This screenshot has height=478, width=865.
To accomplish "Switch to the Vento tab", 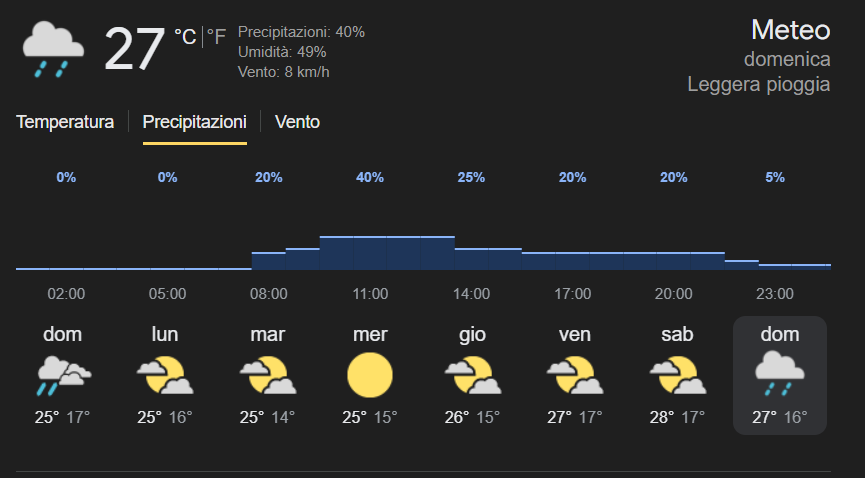I will coord(297,122).
